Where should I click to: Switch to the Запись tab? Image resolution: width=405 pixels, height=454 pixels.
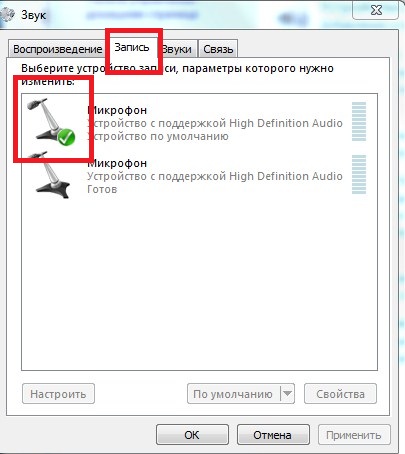(x=132, y=47)
